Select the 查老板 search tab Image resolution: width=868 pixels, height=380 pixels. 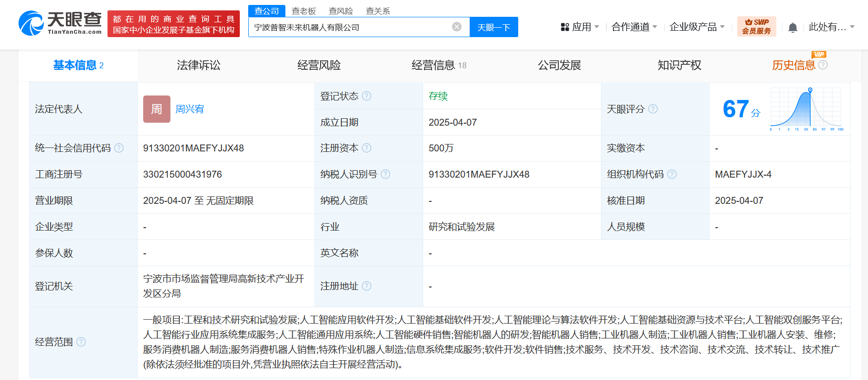[303, 11]
